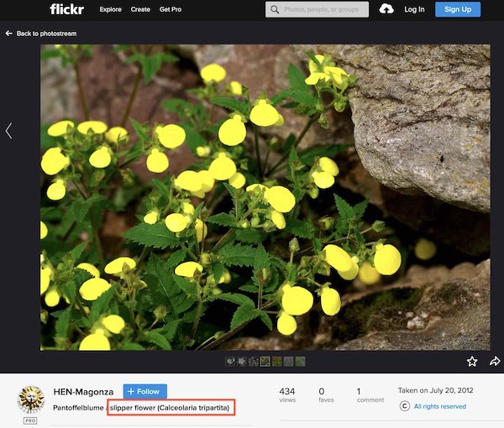504x428 pixels.
Task: Open the Explore menu
Action: (x=110, y=9)
